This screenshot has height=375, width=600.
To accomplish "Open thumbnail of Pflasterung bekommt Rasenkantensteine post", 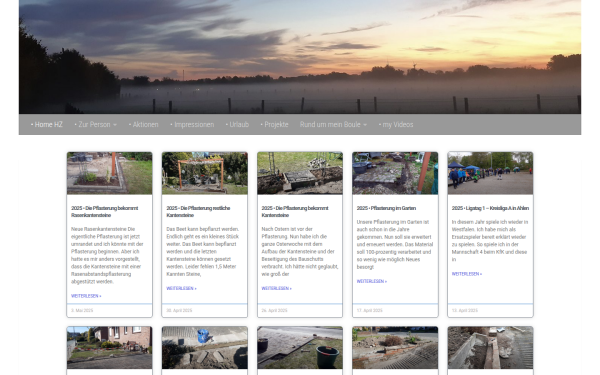I will tap(109, 173).
